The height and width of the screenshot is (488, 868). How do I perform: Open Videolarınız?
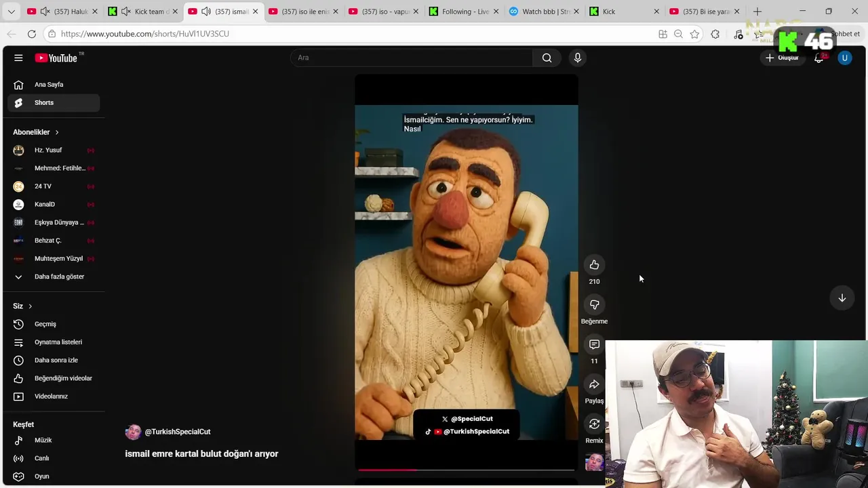[54, 396]
